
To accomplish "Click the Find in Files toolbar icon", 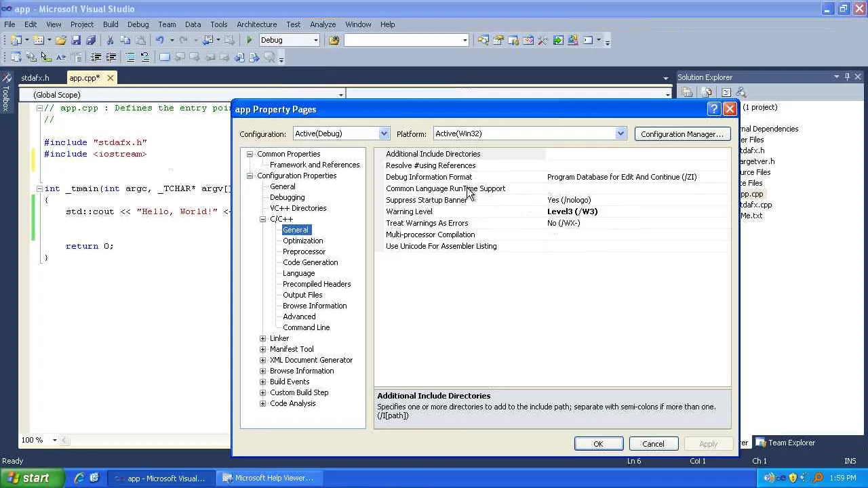I will coord(334,41).
